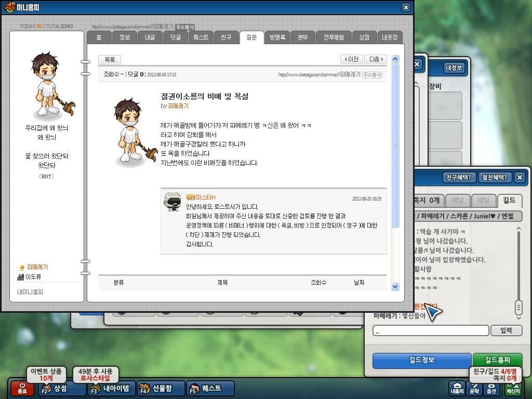
Task: Open the 파메레기 author link
Action: [178, 106]
